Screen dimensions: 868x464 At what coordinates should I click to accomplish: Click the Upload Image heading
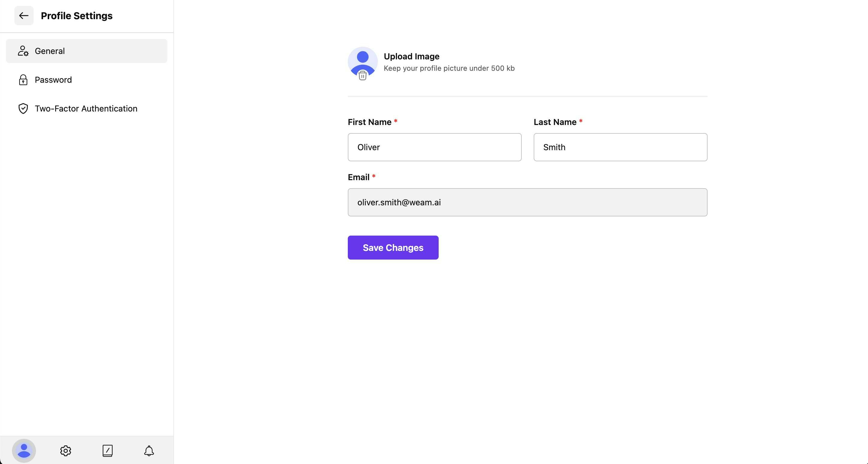[x=411, y=56]
